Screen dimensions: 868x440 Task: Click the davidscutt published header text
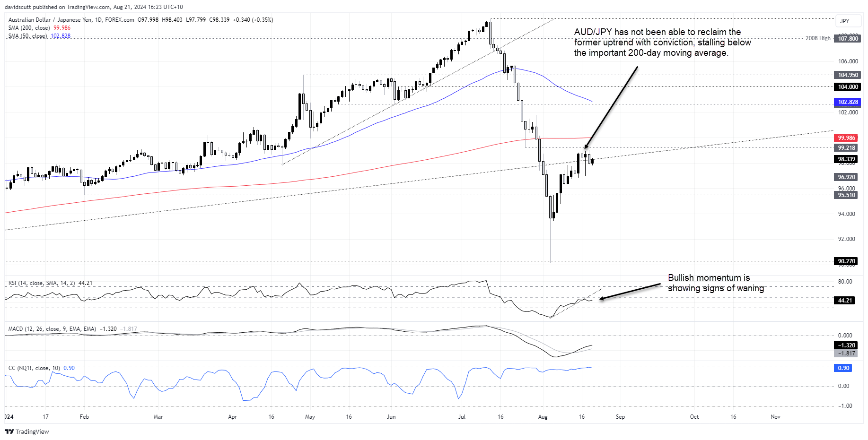[x=94, y=7]
